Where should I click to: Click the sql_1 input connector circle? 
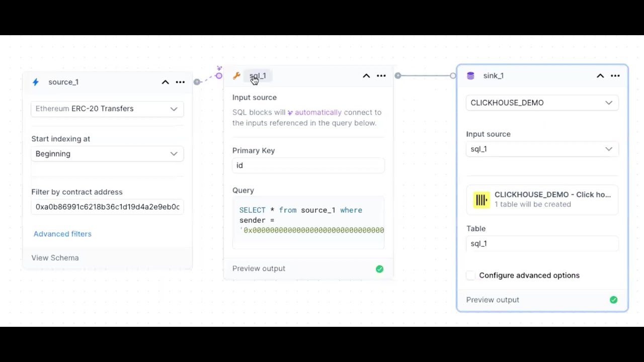coord(219,76)
